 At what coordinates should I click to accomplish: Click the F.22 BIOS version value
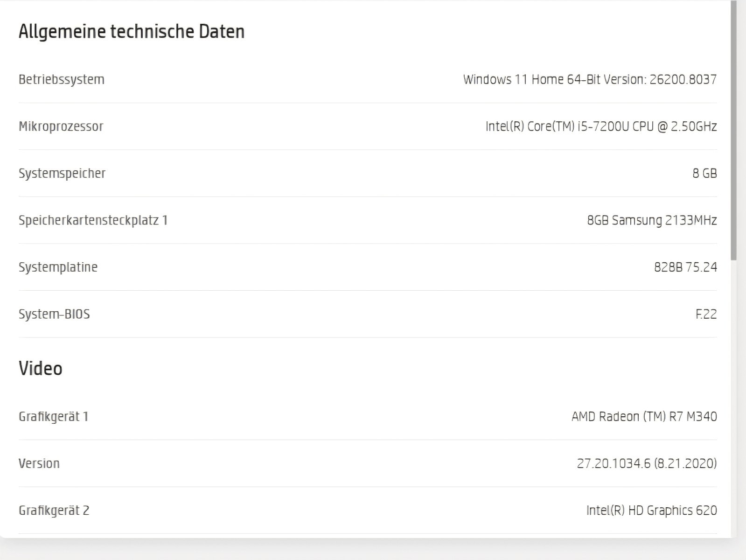tap(706, 314)
